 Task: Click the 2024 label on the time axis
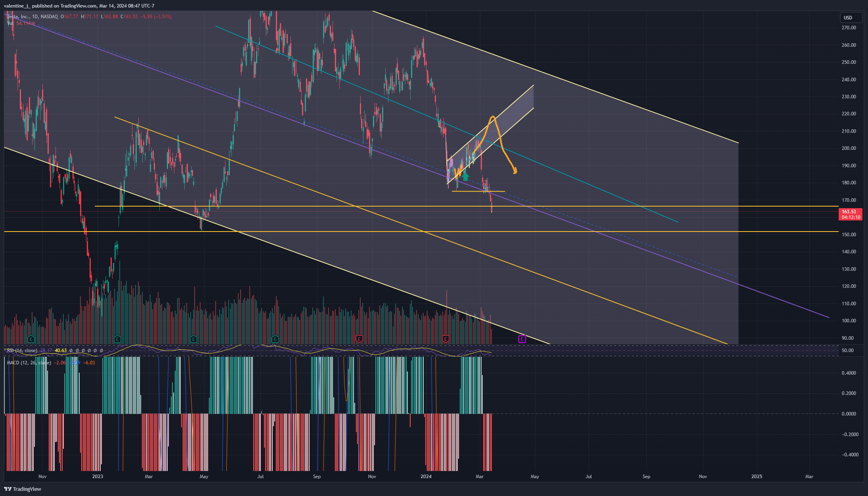point(426,477)
